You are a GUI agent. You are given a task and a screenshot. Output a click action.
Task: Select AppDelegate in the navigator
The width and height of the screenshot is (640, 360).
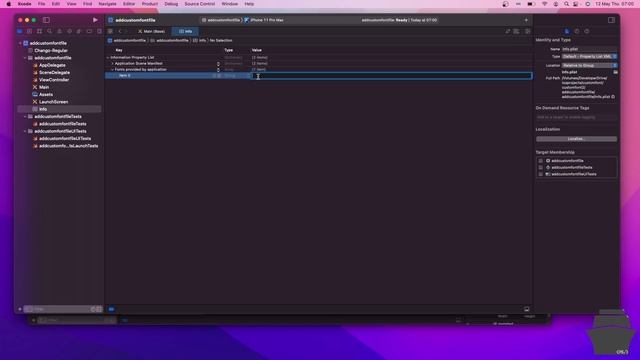click(x=52, y=65)
